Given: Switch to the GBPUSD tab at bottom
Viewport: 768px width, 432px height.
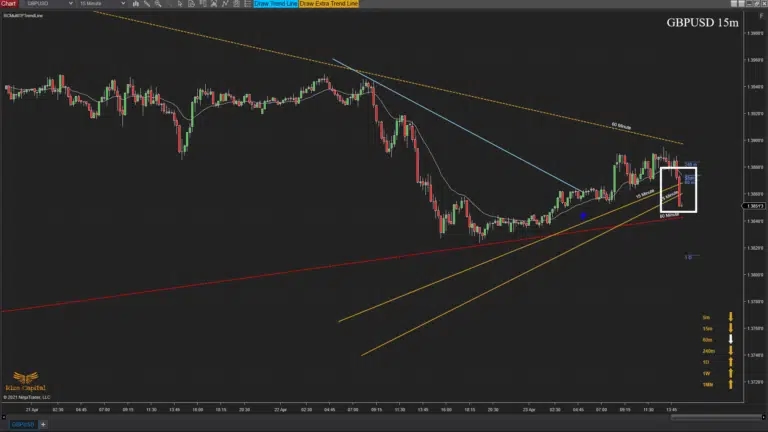Looking at the screenshot, I should click(x=22, y=425).
